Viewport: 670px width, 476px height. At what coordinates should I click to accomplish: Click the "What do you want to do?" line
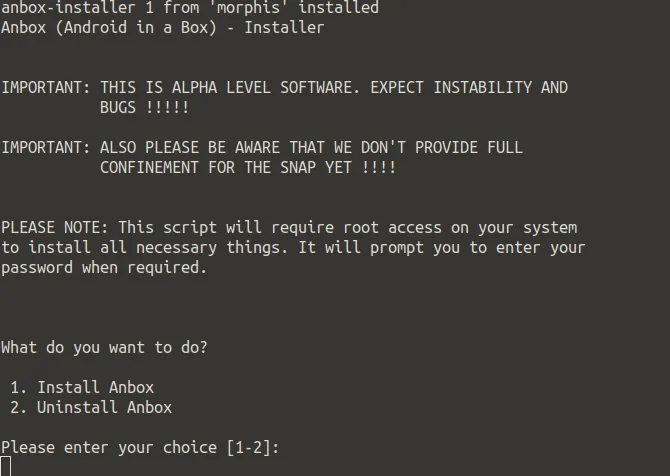click(x=104, y=347)
